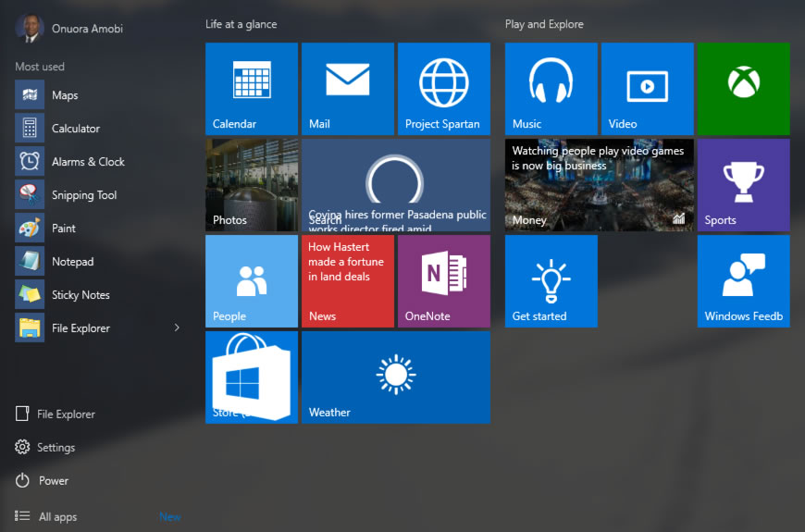Open the green Xbox tile

[743, 89]
